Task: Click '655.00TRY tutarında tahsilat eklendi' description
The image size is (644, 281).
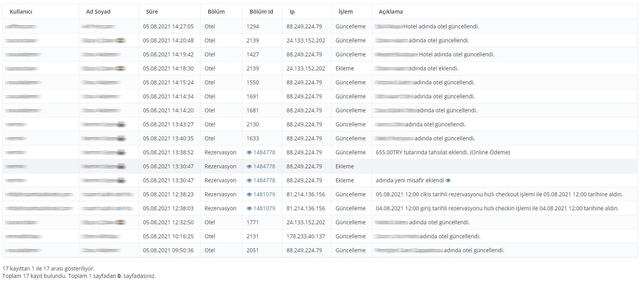Action: (443, 152)
